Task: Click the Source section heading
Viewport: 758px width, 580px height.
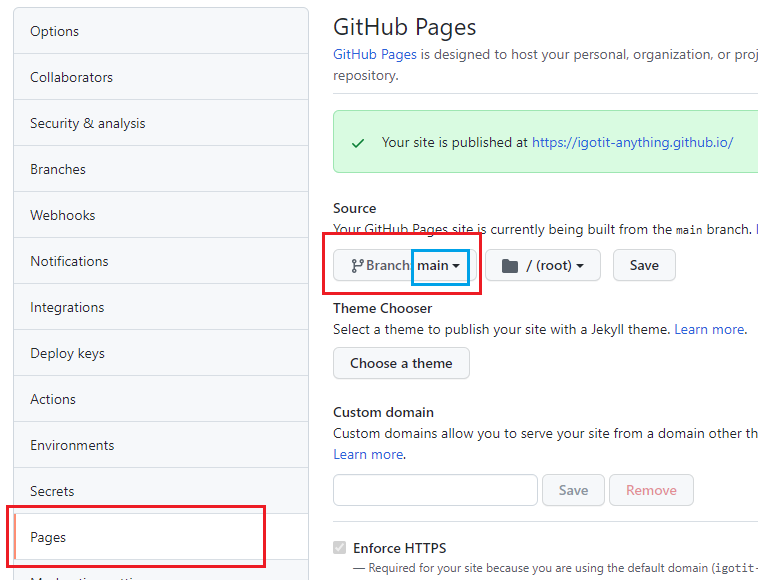Action: (x=354, y=208)
